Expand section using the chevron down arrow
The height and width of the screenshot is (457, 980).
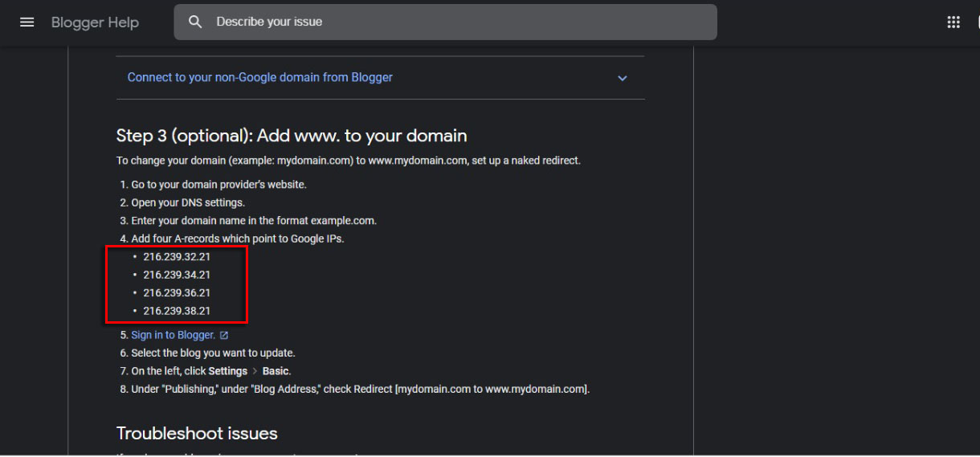pos(622,78)
